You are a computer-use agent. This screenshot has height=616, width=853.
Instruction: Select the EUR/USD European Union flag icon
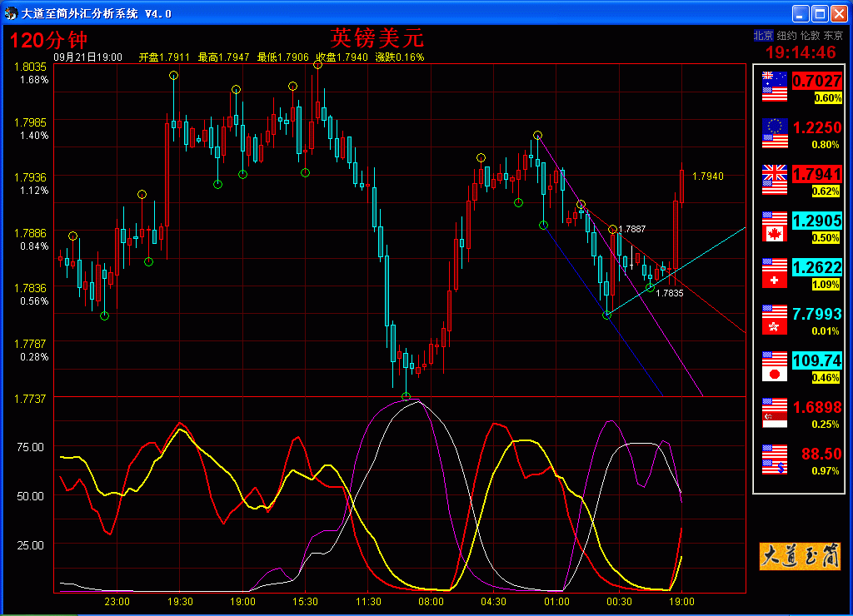[775, 133]
